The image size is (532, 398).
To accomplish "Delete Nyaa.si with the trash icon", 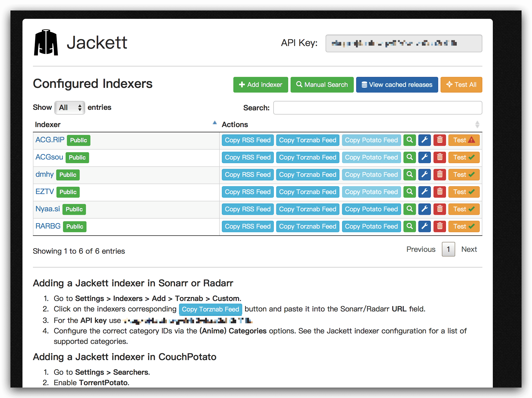I will [440, 209].
